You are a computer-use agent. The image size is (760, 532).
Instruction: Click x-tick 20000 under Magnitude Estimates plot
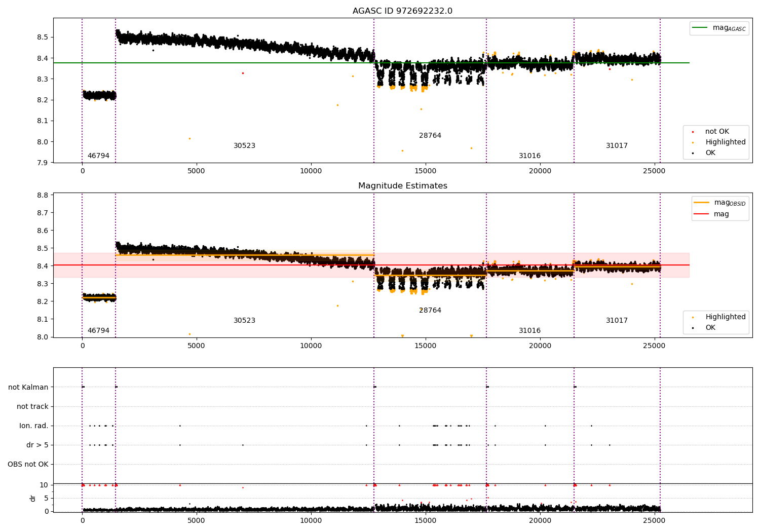point(540,346)
